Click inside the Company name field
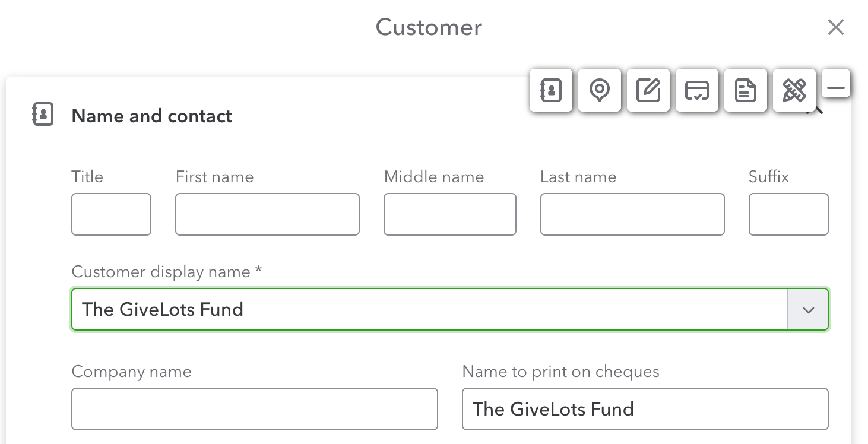Image resolution: width=868 pixels, height=444 pixels. point(254,408)
